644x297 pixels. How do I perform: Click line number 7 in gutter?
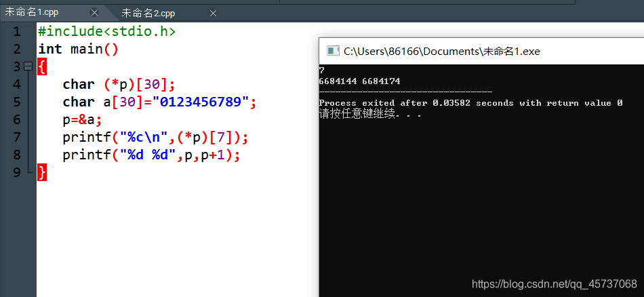(x=16, y=137)
